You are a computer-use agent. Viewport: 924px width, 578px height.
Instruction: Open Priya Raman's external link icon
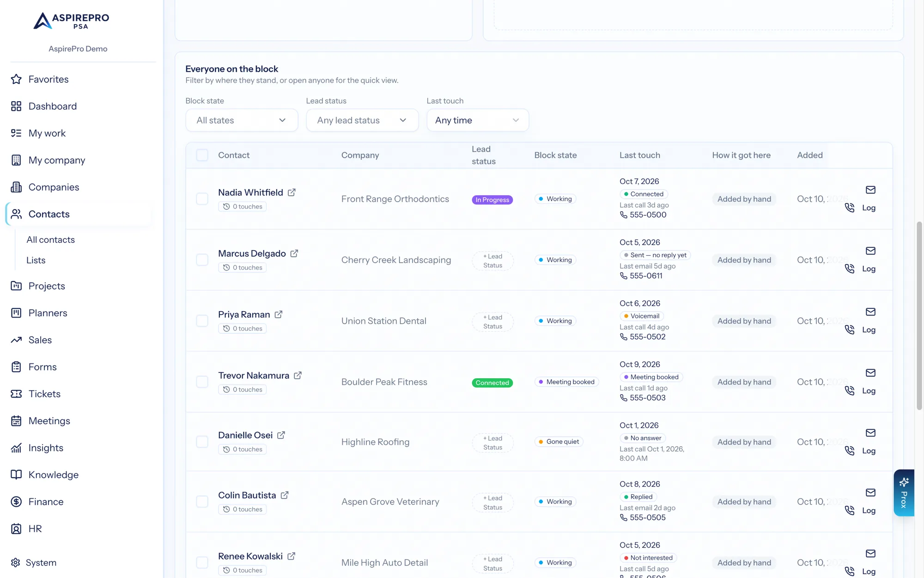pyautogui.click(x=279, y=314)
